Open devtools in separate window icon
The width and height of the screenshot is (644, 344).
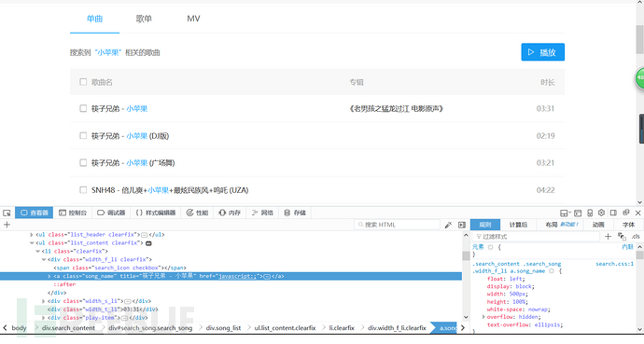[x=626, y=213]
